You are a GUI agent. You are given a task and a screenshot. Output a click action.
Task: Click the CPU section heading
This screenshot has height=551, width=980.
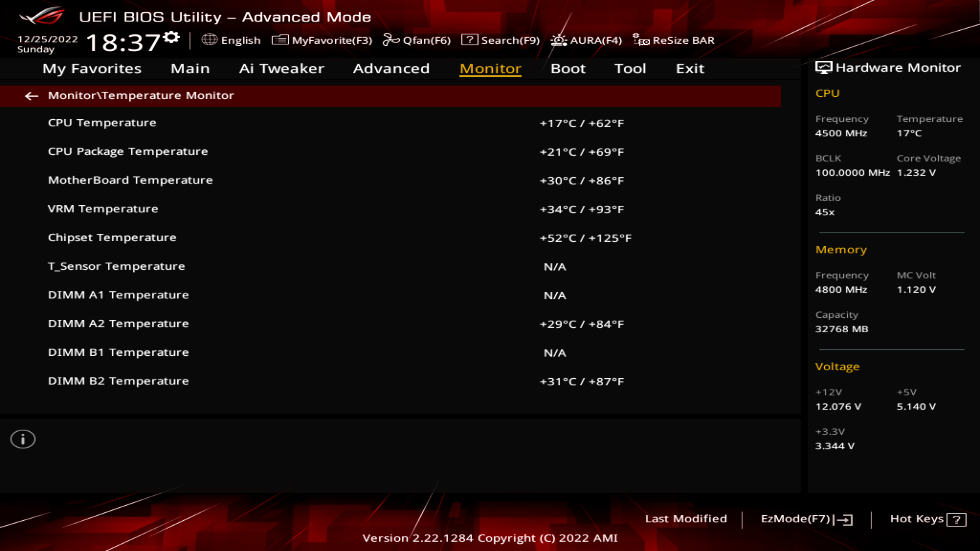(x=827, y=93)
